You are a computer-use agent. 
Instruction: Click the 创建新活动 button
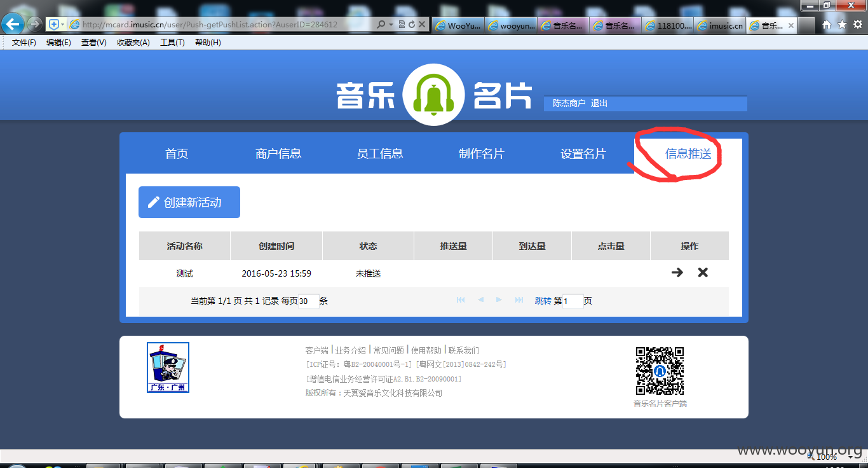pos(189,202)
